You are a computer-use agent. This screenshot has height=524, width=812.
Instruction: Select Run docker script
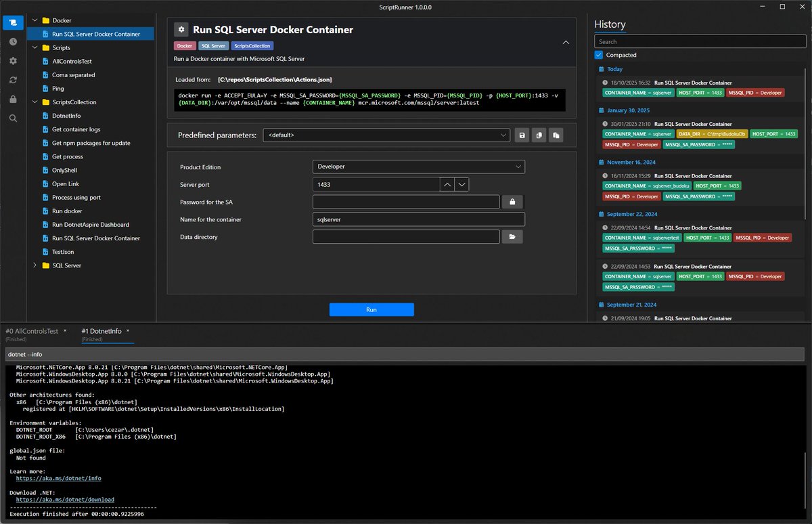[x=67, y=211]
